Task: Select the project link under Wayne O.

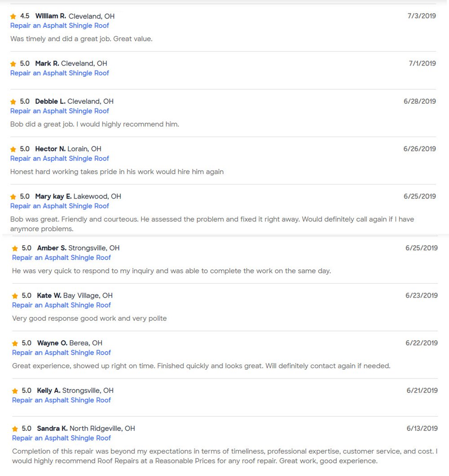Action: (x=62, y=353)
